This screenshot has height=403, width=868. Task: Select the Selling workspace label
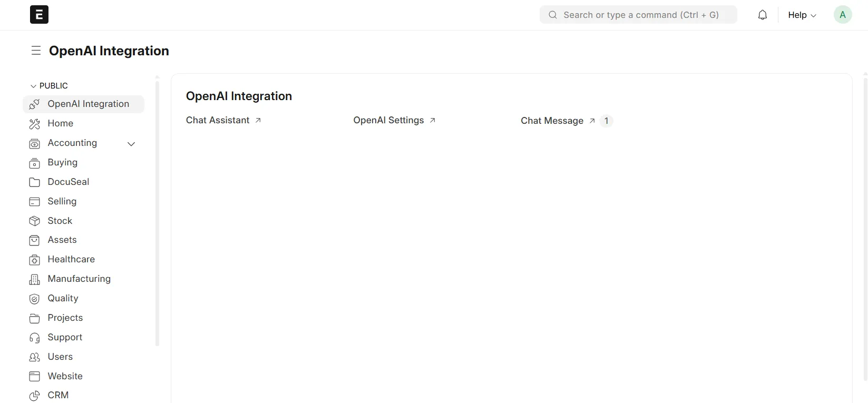(62, 201)
